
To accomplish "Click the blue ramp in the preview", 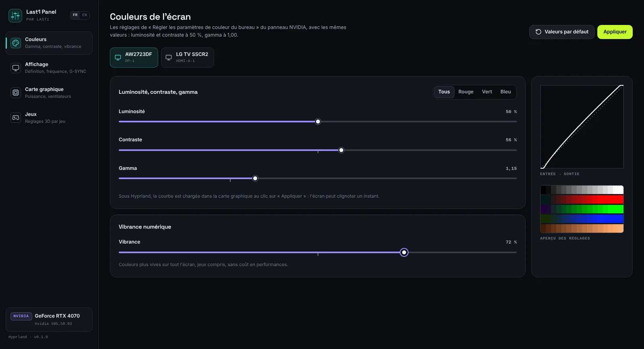I will click(582, 219).
